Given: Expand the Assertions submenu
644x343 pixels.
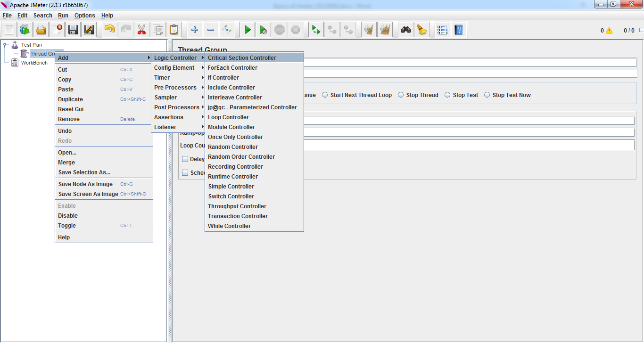Looking at the screenshot, I should click(x=178, y=117).
